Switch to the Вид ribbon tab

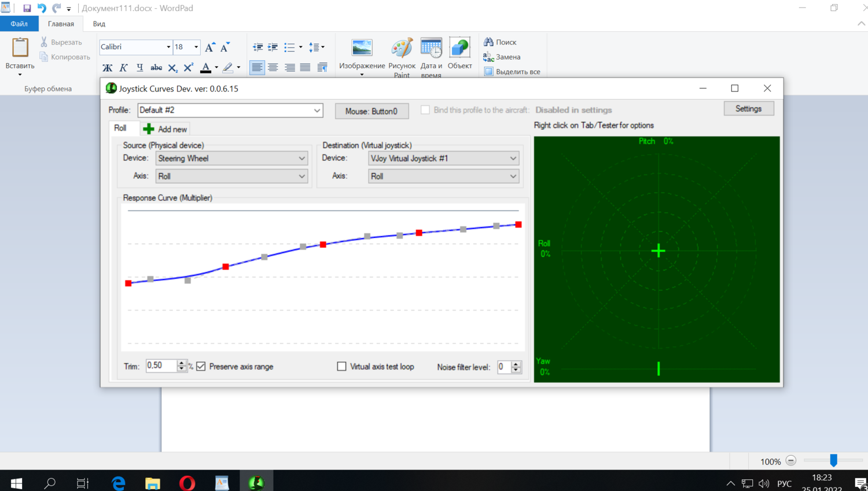pyautogui.click(x=99, y=24)
